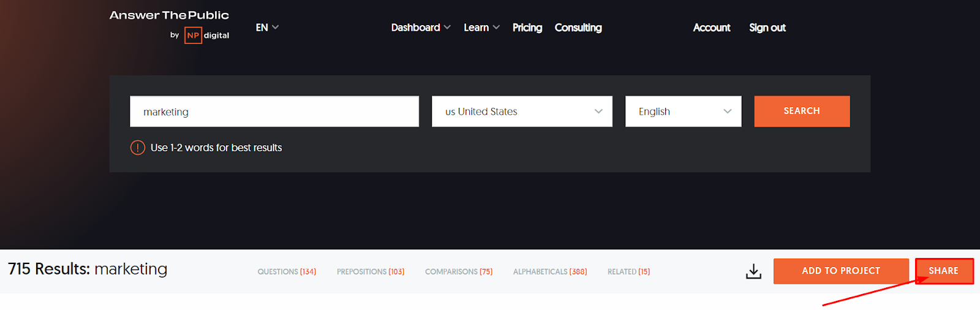Click the warning icon beside search tip
Viewport: 980px width, 310px height.
[x=138, y=148]
